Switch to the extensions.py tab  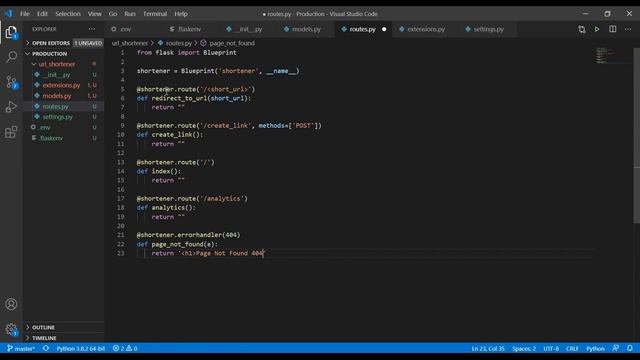(426, 29)
